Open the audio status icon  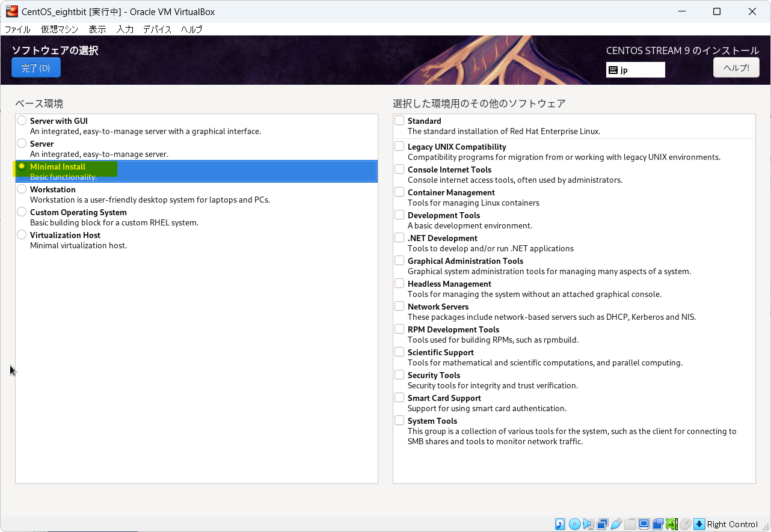pyautogui.click(x=588, y=524)
